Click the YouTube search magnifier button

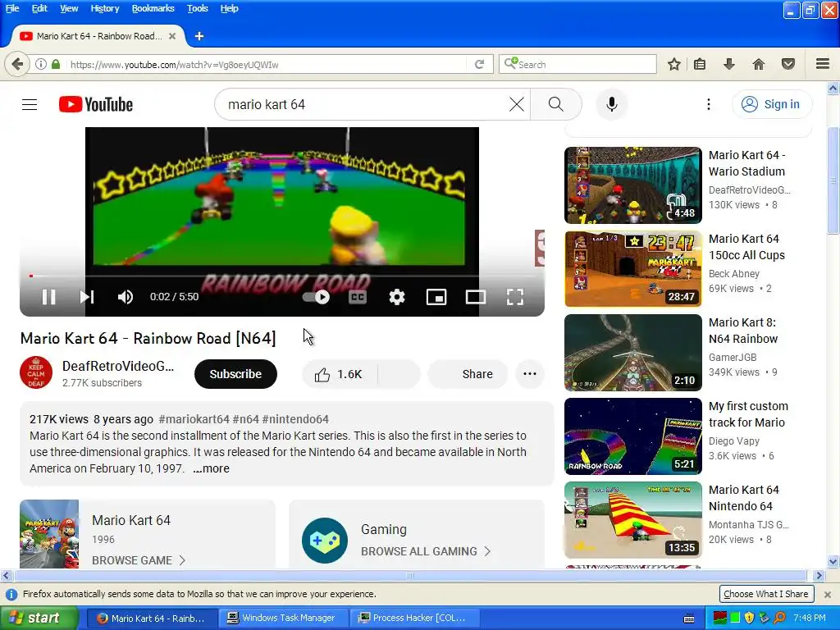coord(556,104)
